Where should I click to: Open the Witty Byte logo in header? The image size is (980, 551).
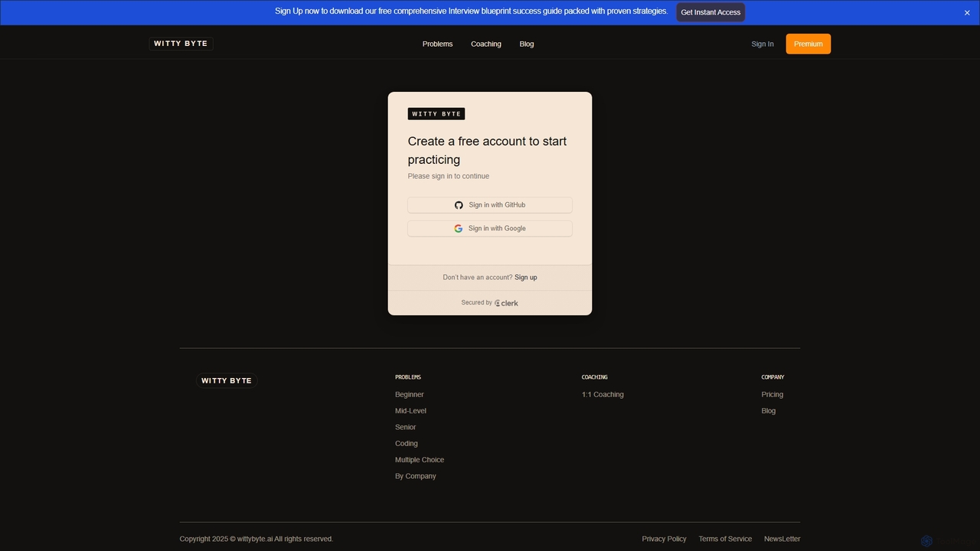coord(181,44)
